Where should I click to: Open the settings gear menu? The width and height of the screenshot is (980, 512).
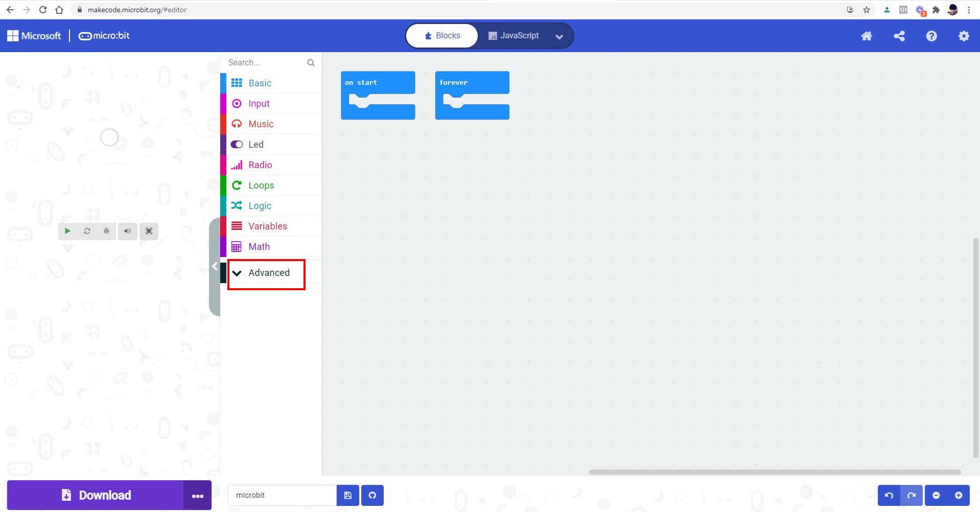pyautogui.click(x=964, y=36)
